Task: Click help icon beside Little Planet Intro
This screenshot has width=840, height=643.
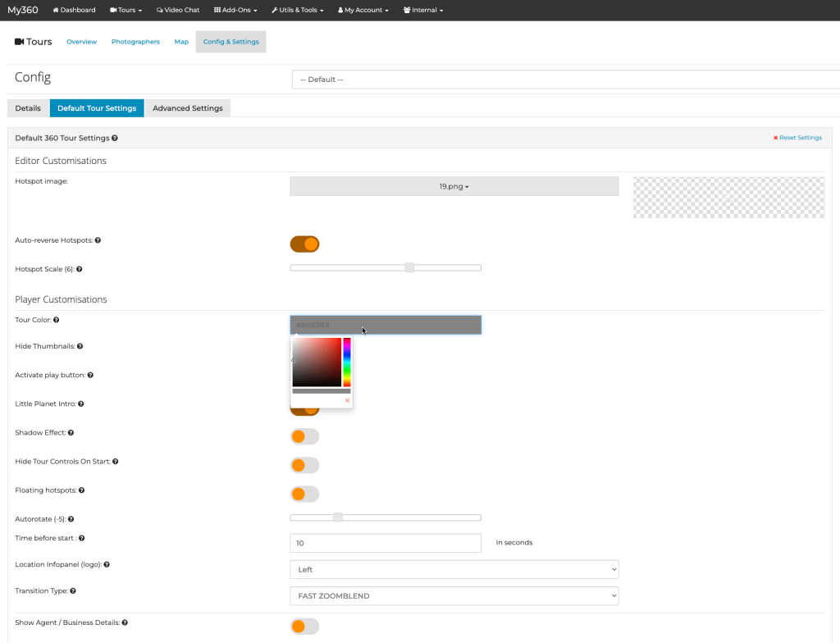Action: point(81,404)
